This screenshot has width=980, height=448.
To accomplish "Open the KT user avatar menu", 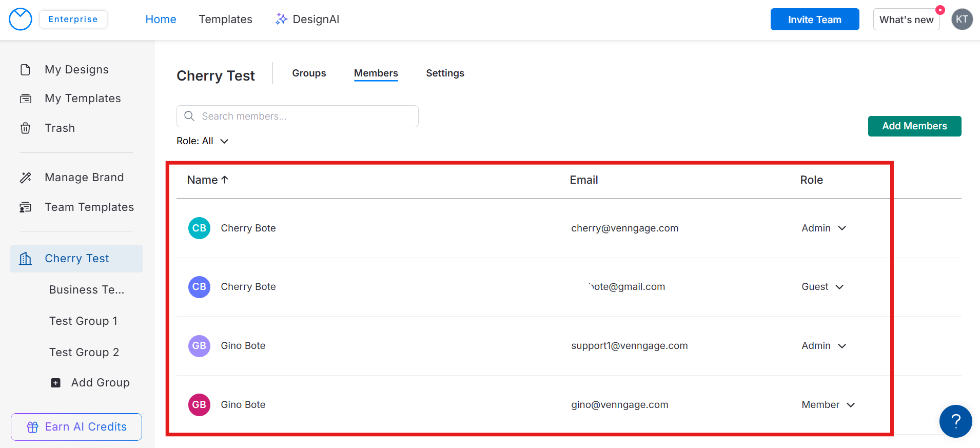I will [x=962, y=20].
